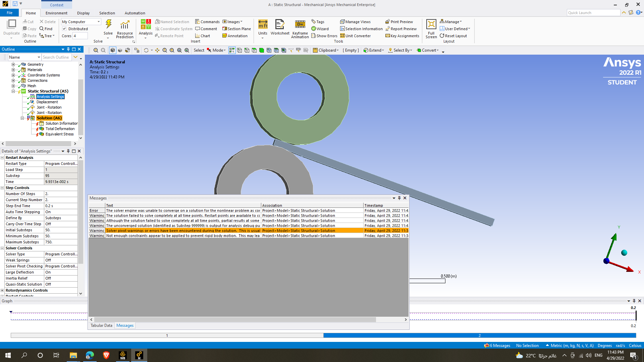The height and width of the screenshot is (362, 644).
Task: Click Selection Information button
Action: point(361,29)
